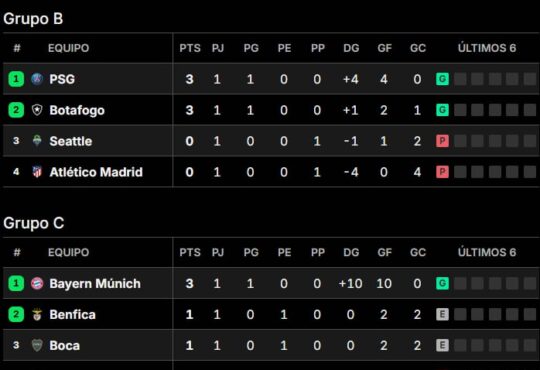Click the Boca crest icon
This screenshot has height=370, width=540.
[x=37, y=345]
